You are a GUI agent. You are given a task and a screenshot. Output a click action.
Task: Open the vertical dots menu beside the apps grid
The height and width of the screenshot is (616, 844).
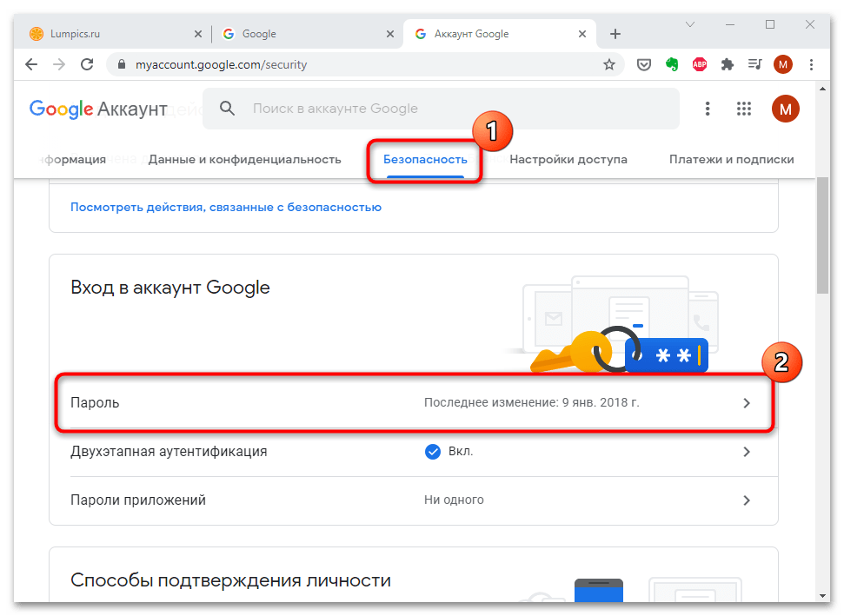pos(708,109)
